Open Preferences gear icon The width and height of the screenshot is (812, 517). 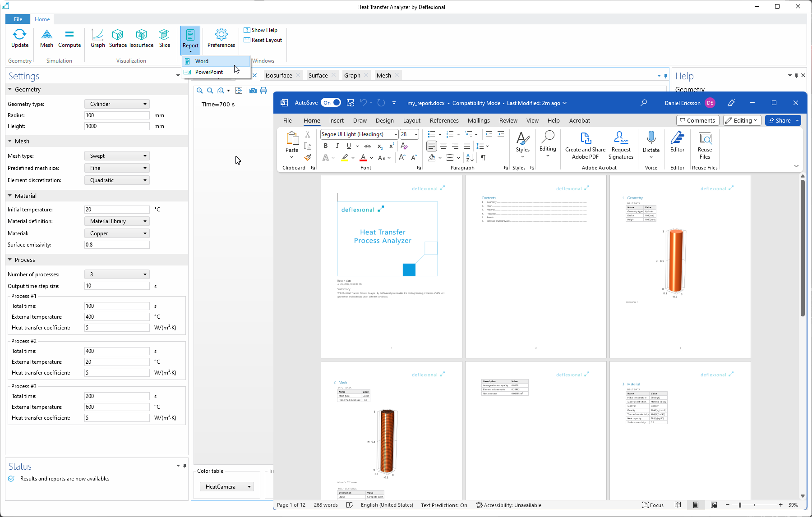click(x=221, y=38)
